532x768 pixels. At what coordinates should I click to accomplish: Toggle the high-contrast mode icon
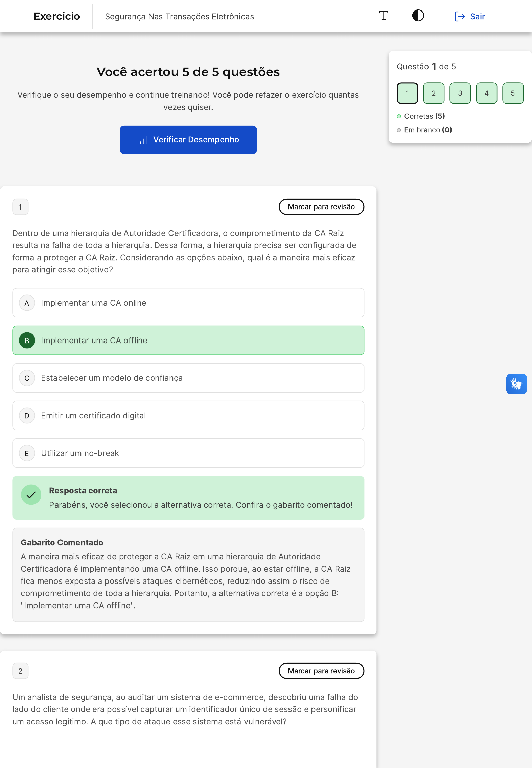418,16
